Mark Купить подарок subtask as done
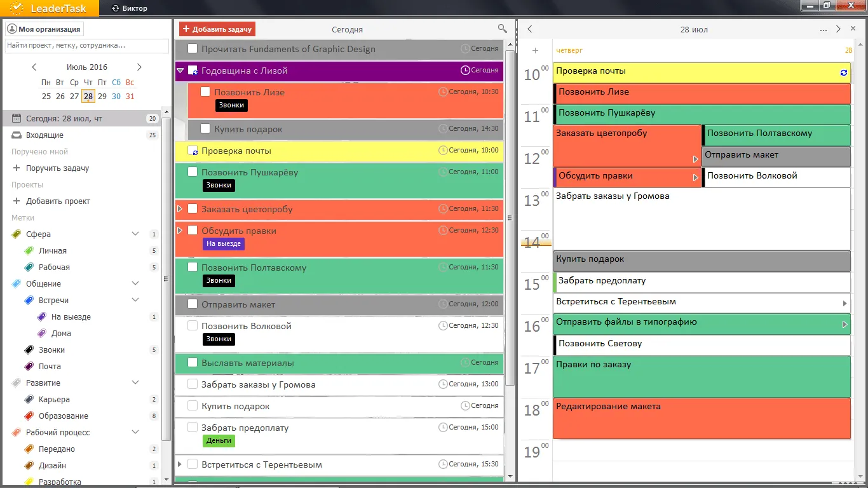Viewport: 868px width, 488px height. [x=205, y=129]
